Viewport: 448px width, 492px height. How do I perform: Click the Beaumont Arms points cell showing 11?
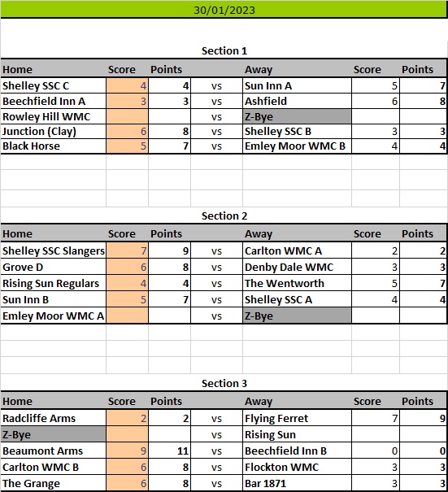(x=169, y=451)
